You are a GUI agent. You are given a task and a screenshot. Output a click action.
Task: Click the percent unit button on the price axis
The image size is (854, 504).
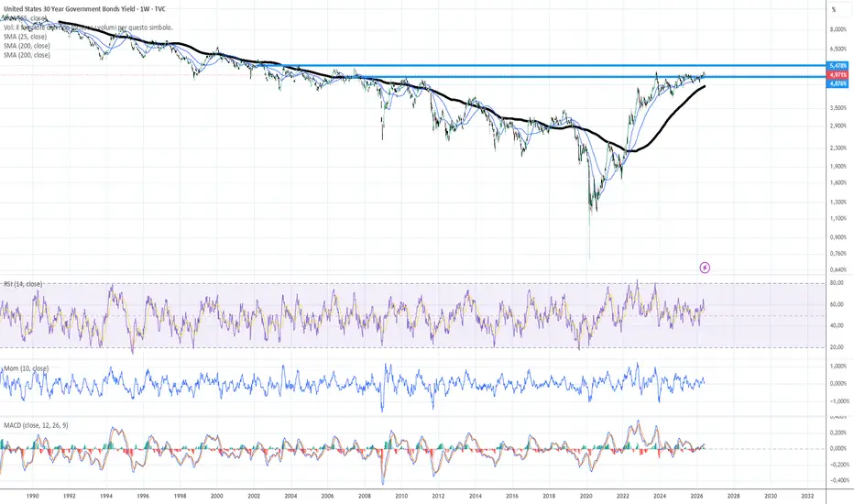[833, 9]
